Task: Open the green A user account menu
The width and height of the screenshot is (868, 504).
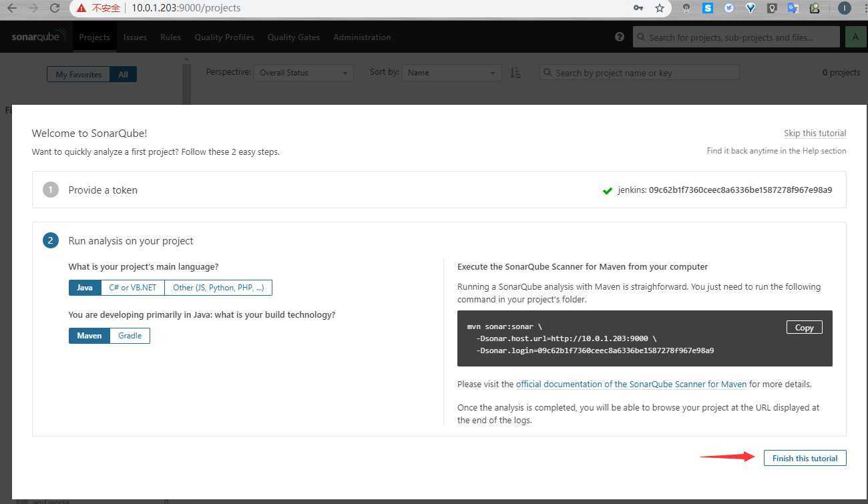Action: click(x=855, y=37)
